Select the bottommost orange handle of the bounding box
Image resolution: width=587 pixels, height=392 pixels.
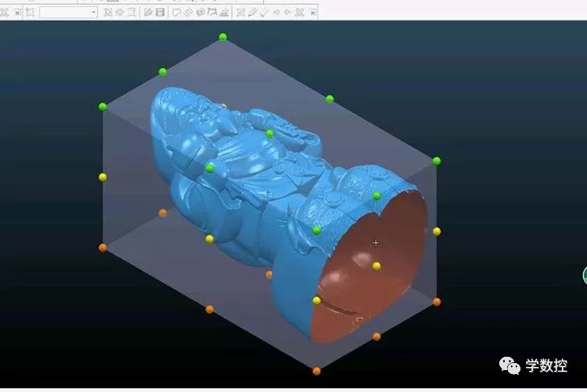point(316,371)
